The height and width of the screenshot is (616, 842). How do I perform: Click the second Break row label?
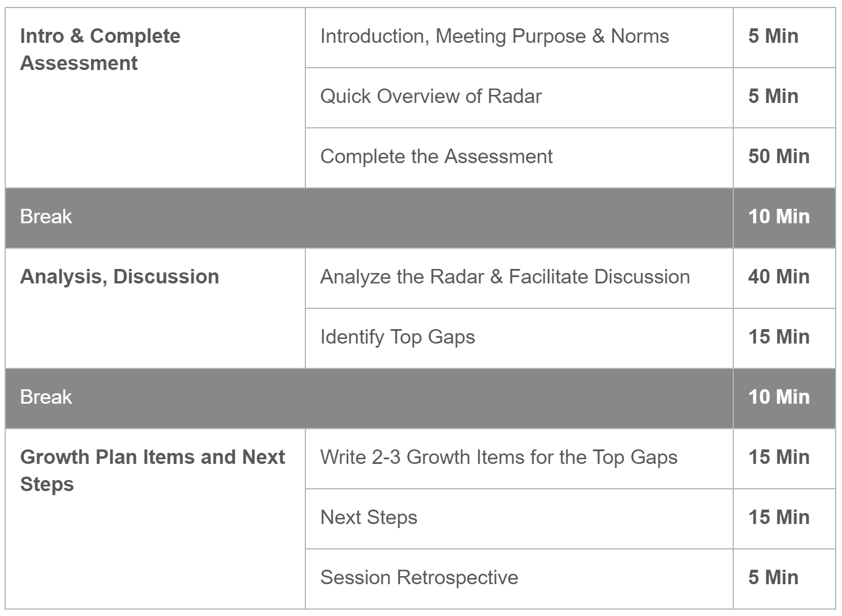46,397
